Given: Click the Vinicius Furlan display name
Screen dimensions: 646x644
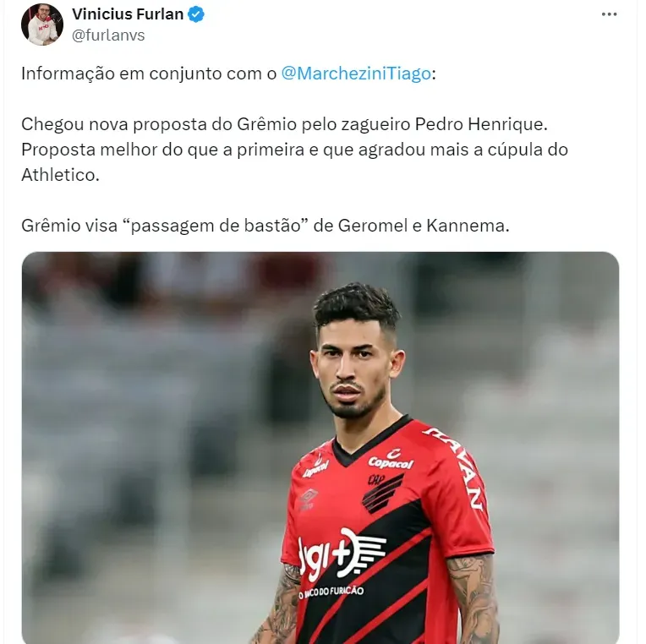Looking at the screenshot, I should coord(128,14).
